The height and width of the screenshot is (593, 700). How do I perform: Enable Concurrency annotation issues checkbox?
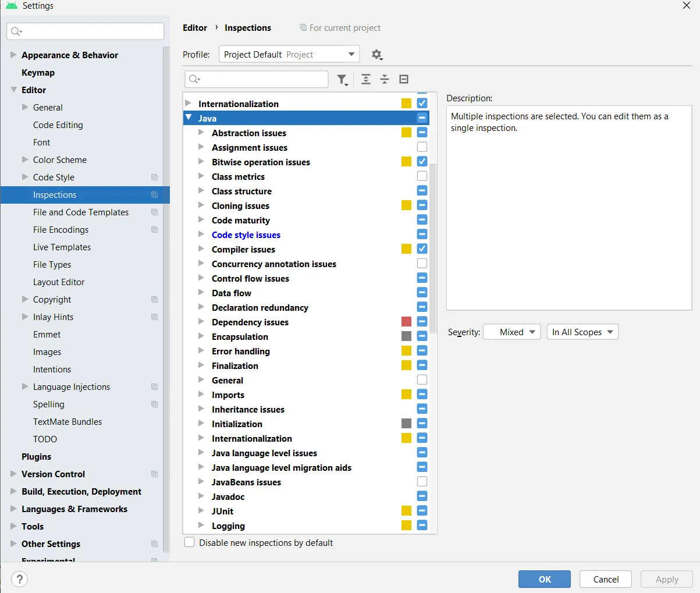click(x=422, y=264)
